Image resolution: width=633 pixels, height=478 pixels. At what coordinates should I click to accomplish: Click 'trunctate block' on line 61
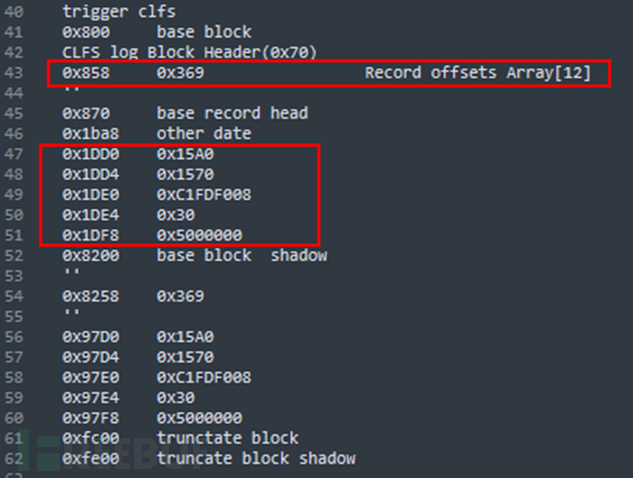pos(228,438)
